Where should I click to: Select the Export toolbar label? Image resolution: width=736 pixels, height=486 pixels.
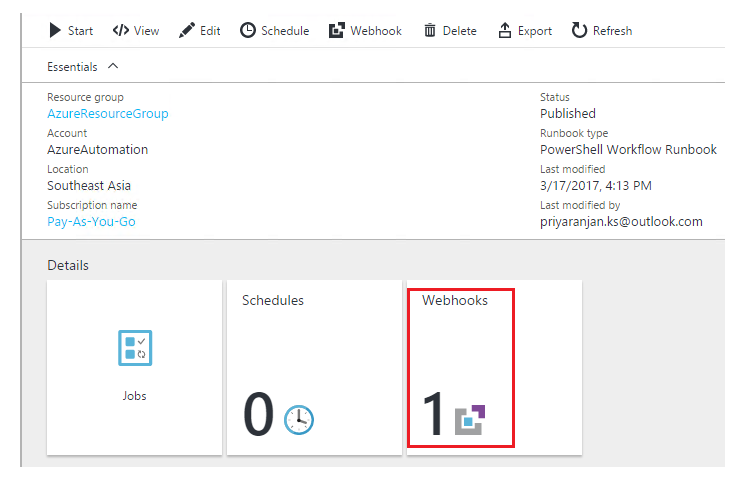(x=535, y=31)
